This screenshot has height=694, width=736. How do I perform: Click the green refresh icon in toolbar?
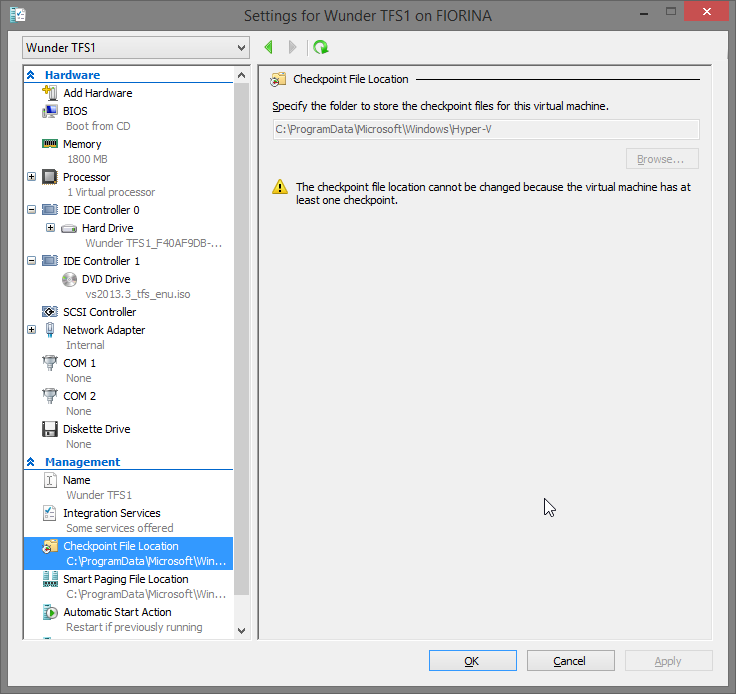tap(321, 47)
